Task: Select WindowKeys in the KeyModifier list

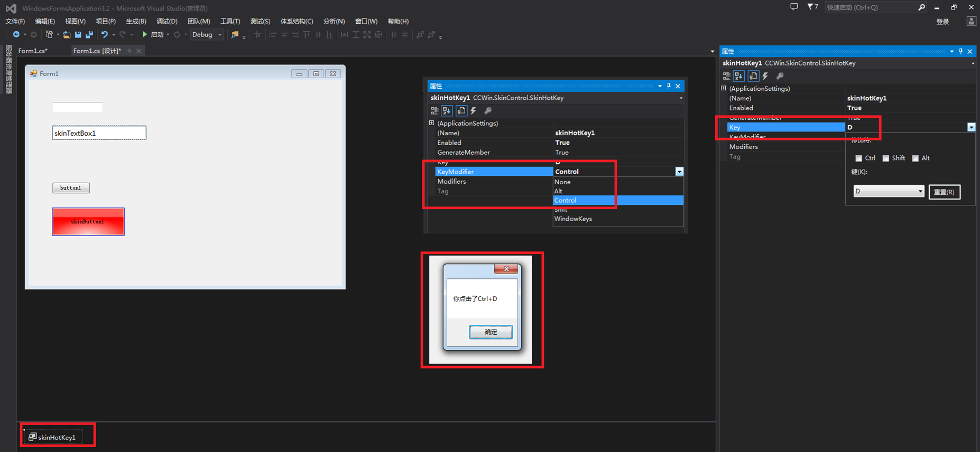Action: pos(618,219)
